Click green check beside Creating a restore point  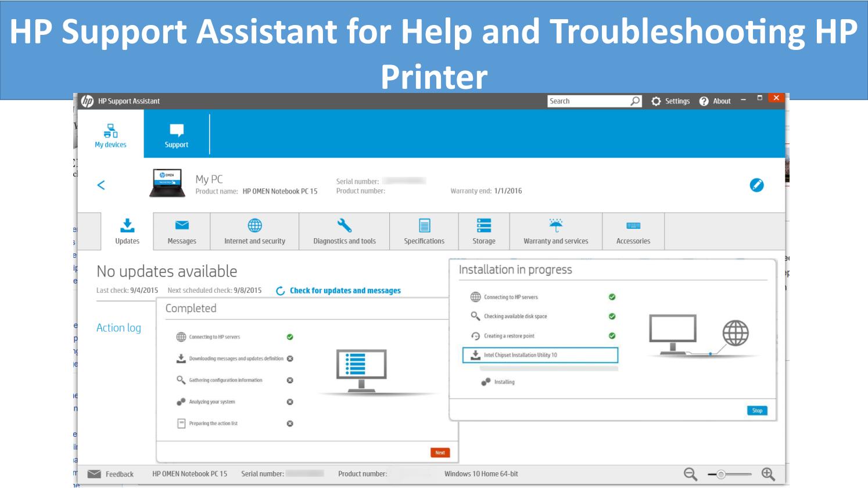point(612,336)
